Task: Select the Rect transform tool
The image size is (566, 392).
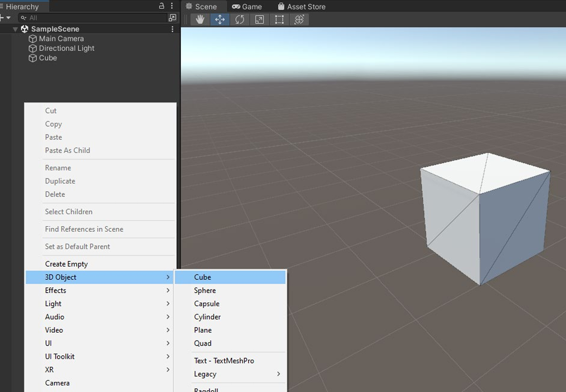Action: tap(279, 19)
